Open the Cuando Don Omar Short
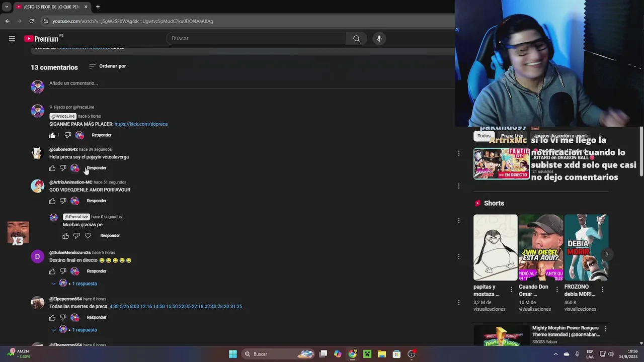Screen dimensions: 644x362 [541, 247]
